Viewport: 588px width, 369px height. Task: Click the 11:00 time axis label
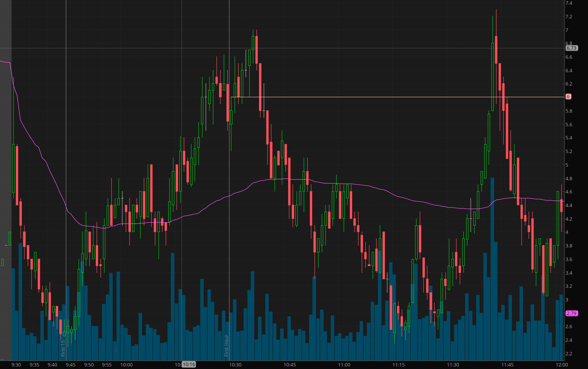[x=344, y=365]
